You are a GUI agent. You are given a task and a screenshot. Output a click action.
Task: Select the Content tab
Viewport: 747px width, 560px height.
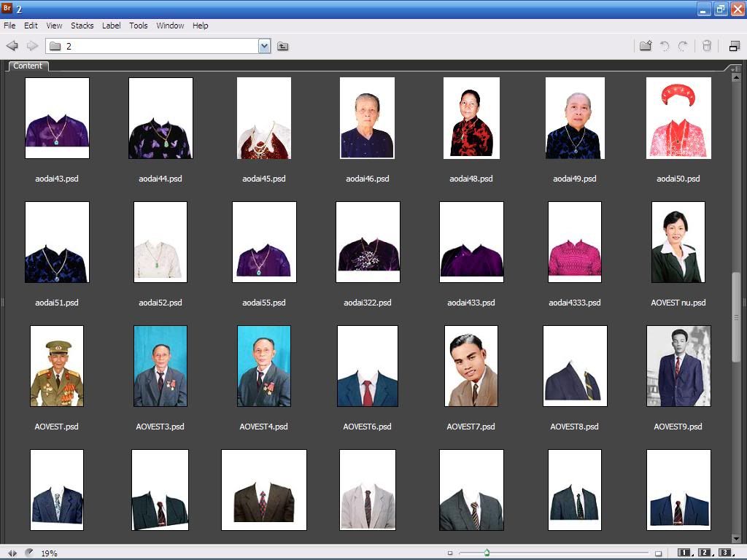pos(28,66)
